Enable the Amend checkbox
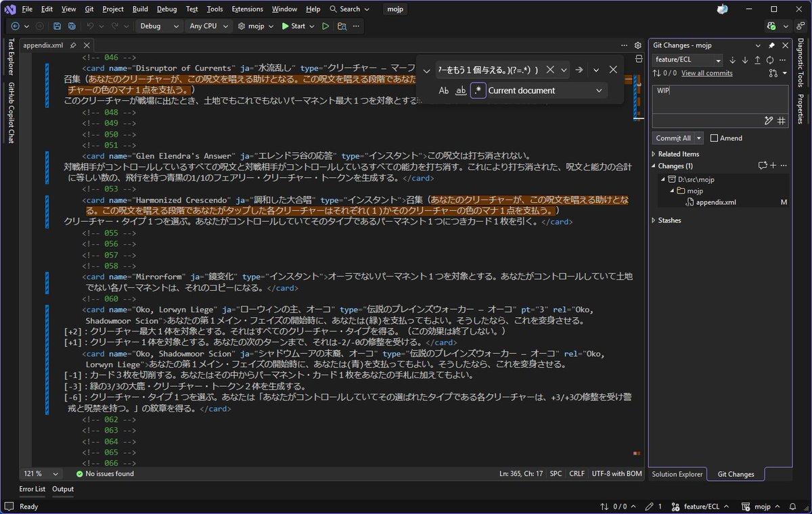The height and width of the screenshot is (514, 812). coord(714,138)
